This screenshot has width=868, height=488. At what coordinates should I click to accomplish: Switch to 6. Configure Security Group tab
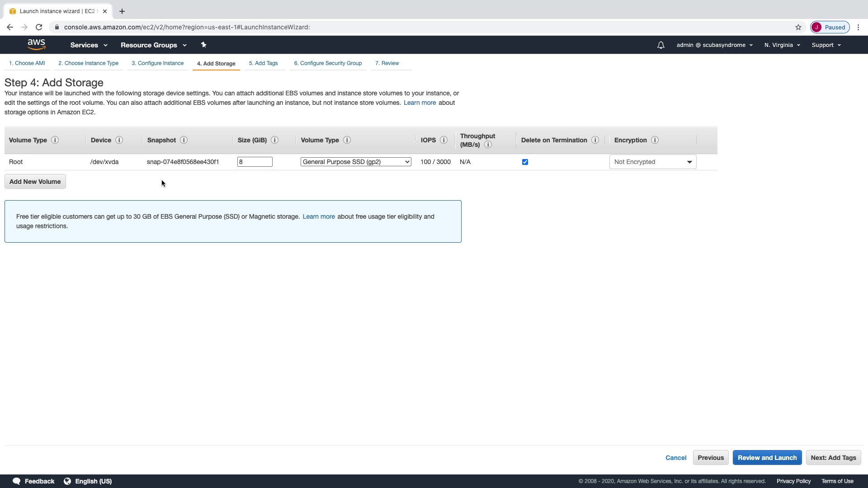328,63
